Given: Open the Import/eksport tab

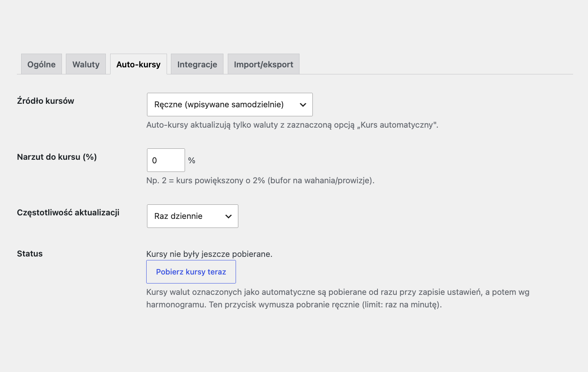Looking at the screenshot, I should 263,64.
